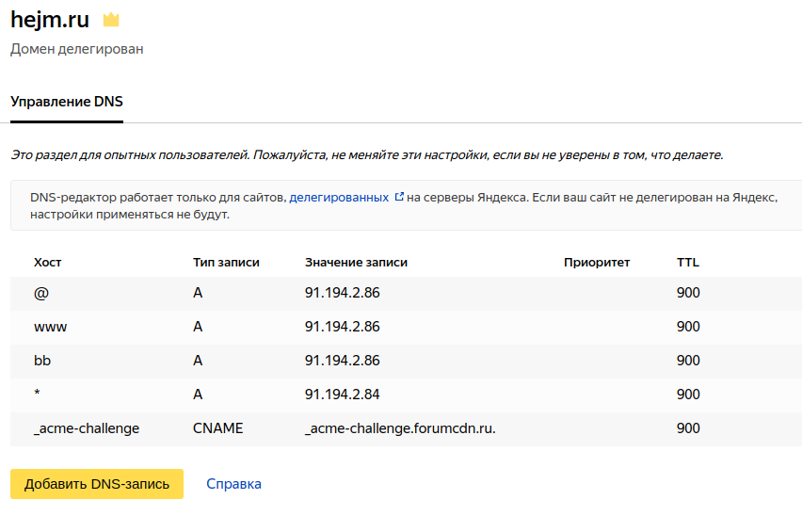Follow the делегированных link
This screenshot has width=802, height=532.
coord(339,198)
